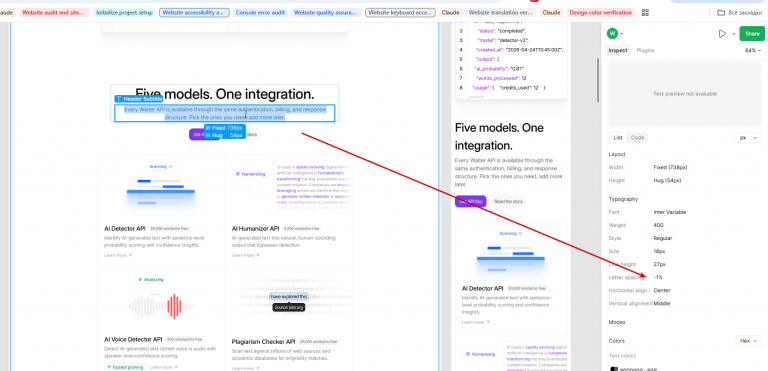Click the 'have explored this' highlighted phrase

289,297
